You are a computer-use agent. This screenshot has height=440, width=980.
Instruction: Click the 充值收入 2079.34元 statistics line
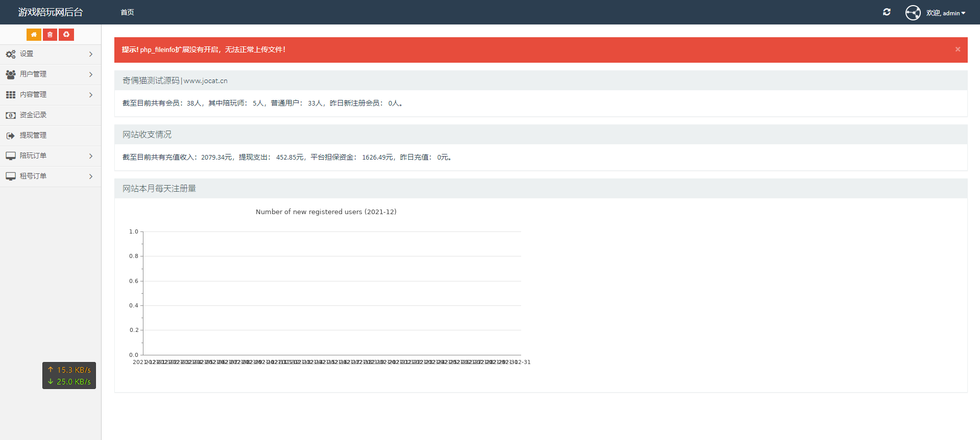pos(287,158)
